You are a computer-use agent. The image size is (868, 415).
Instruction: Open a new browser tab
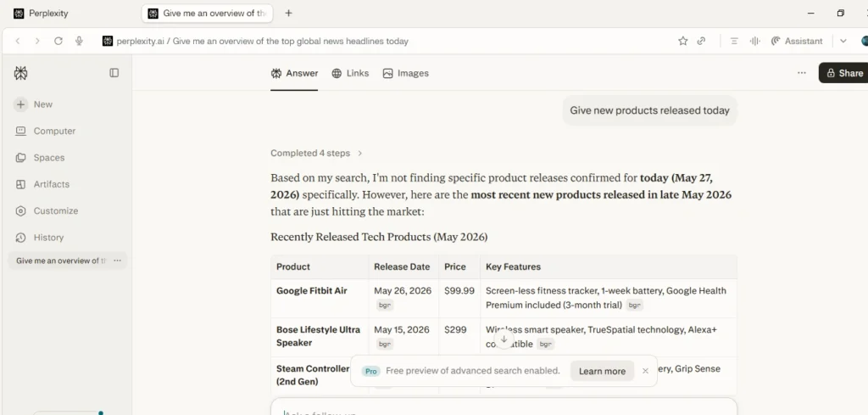[288, 14]
